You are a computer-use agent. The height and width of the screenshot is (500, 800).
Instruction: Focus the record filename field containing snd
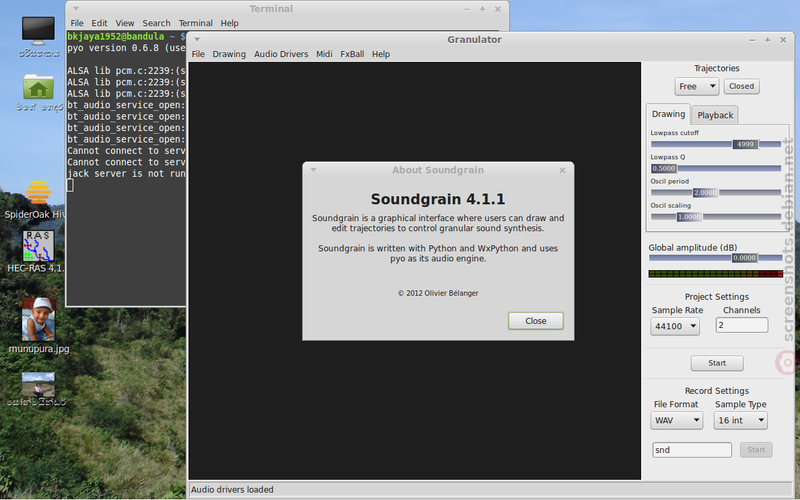[x=692, y=450]
